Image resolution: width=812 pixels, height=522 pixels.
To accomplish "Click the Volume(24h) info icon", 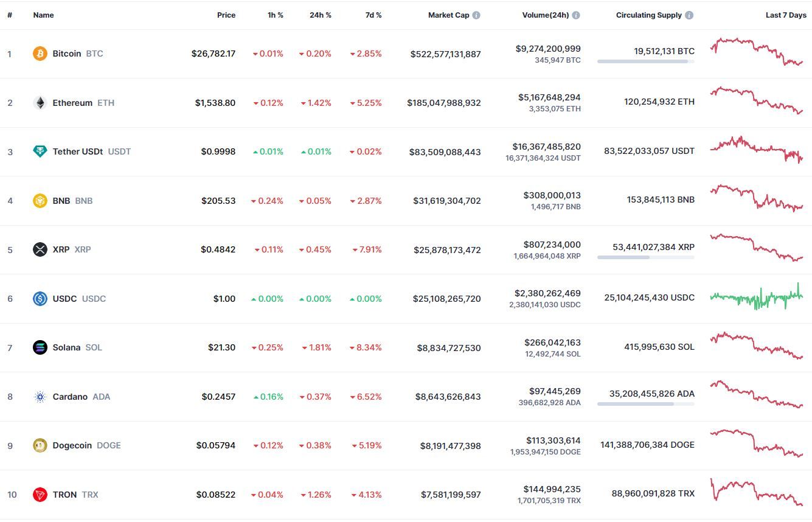I will coord(576,15).
